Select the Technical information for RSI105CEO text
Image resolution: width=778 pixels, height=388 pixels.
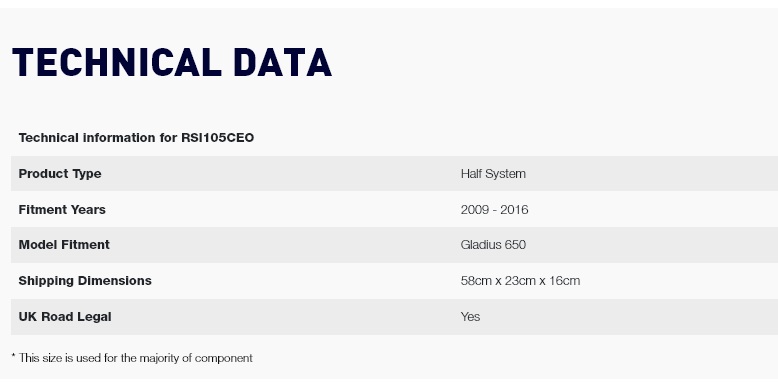136,138
